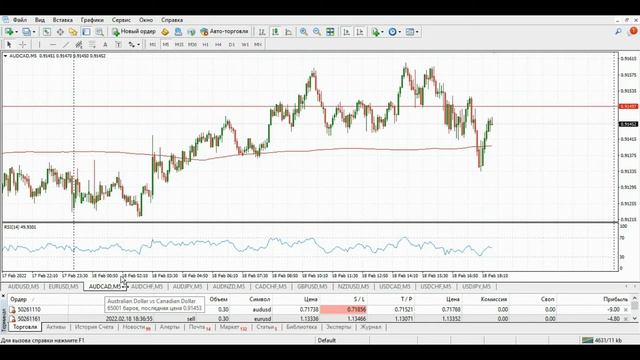Click the Zoom Out magnifier icon
The height and width of the screenshot is (360, 640).
317,32
